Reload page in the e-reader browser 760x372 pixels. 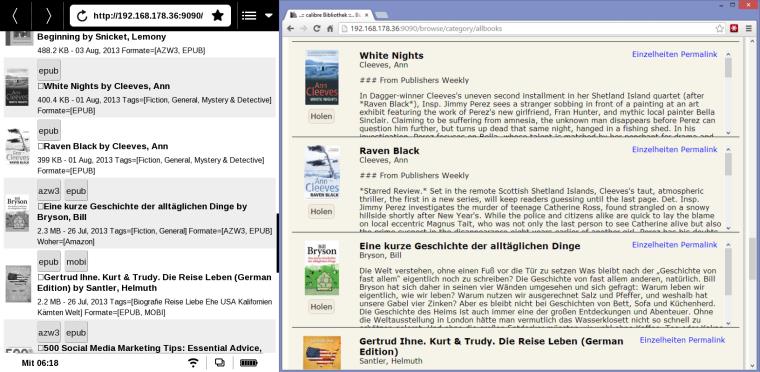pyautogui.click(x=82, y=16)
